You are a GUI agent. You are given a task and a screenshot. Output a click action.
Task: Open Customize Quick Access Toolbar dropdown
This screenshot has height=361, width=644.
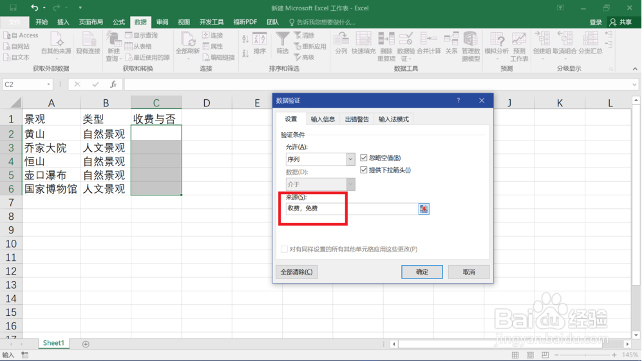(80, 7)
